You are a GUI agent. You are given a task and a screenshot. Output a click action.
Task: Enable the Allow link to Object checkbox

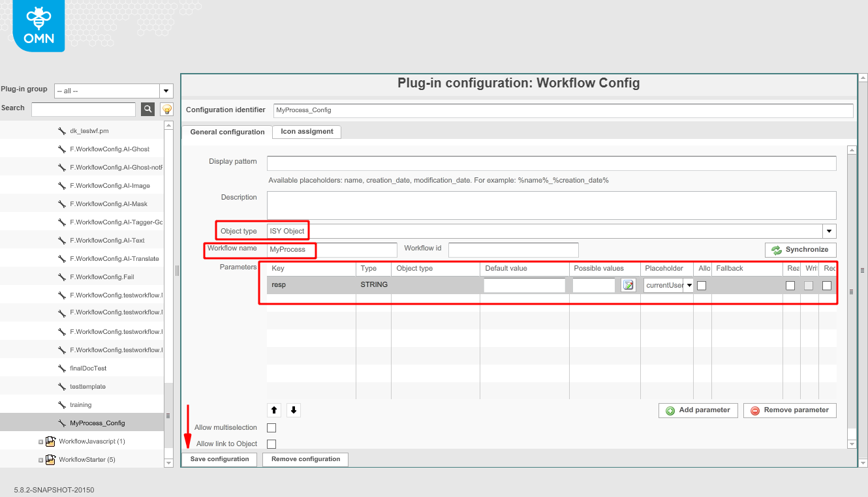pyautogui.click(x=271, y=444)
